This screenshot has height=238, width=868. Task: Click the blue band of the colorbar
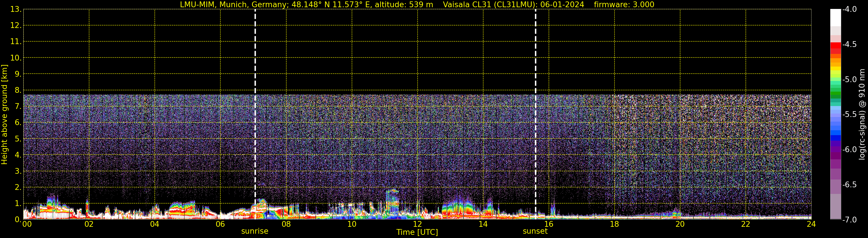point(835,137)
